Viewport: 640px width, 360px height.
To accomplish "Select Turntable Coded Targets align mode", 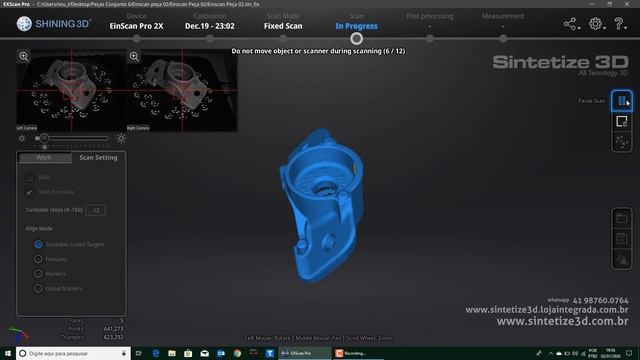I will click(x=38, y=244).
